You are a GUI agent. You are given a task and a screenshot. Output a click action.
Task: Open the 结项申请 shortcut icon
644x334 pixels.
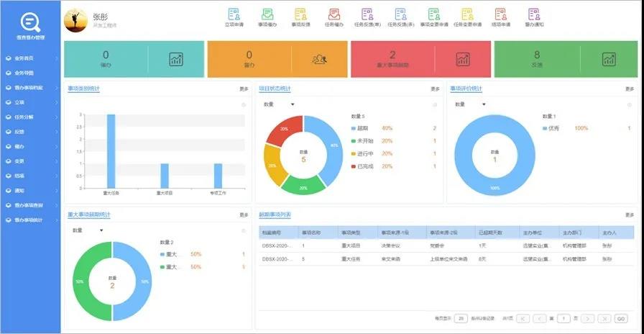coord(500,14)
